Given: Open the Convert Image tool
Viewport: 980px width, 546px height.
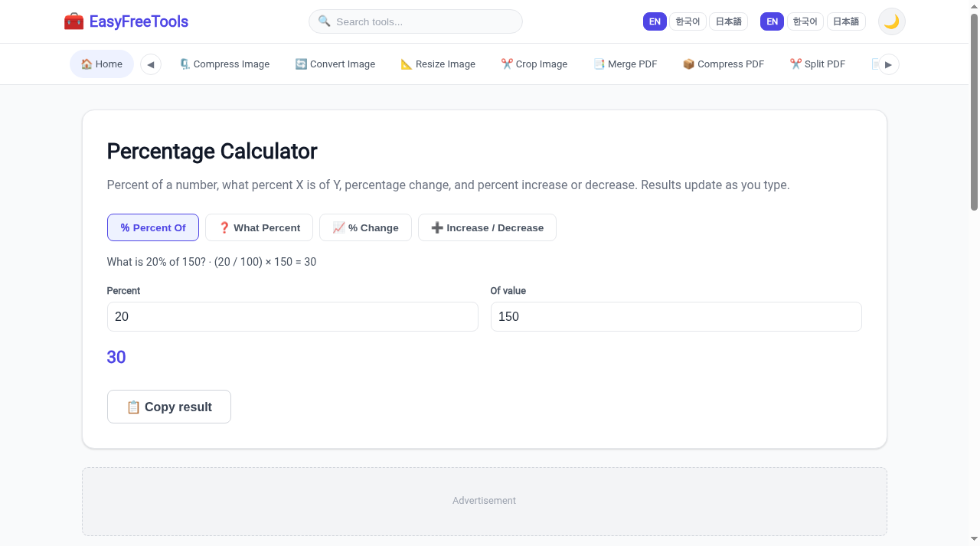Looking at the screenshot, I should pyautogui.click(x=335, y=64).
